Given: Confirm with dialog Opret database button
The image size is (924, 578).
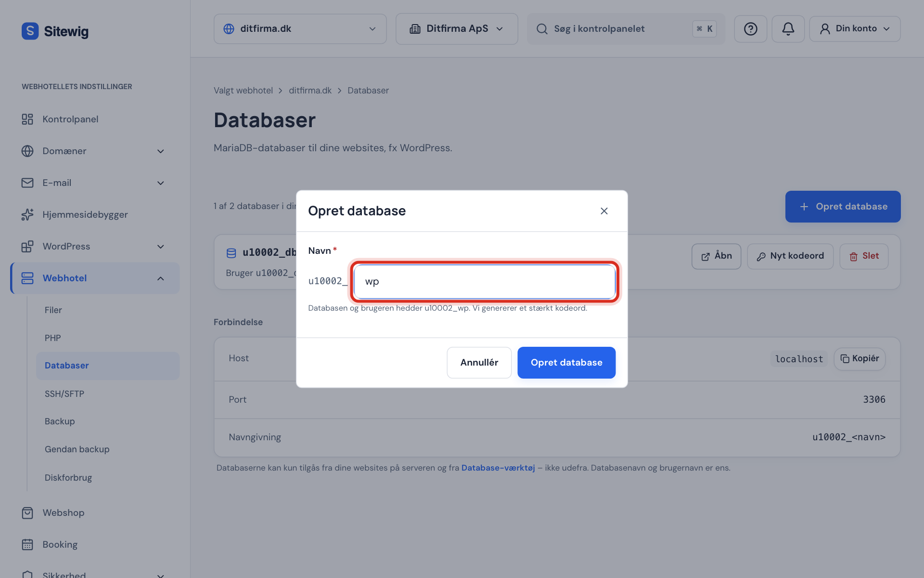Looking at the screenshot, I should pyautogui.click(x=566, y=363).
